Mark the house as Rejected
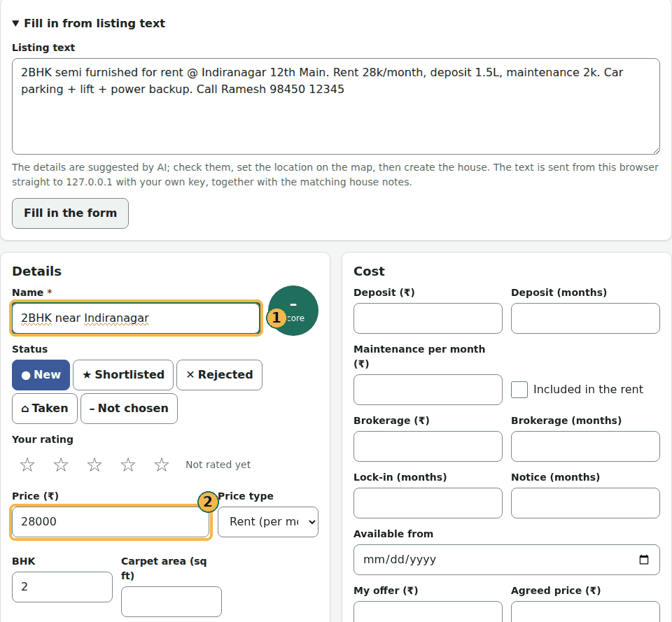672x622 pixels. (x=219, y=375)
